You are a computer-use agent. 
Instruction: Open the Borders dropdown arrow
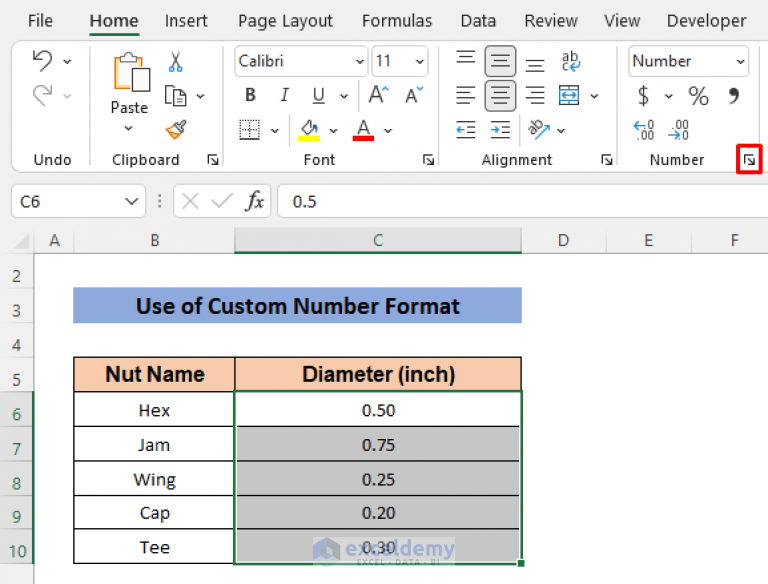pyautogui.click(x=275, y=131)
